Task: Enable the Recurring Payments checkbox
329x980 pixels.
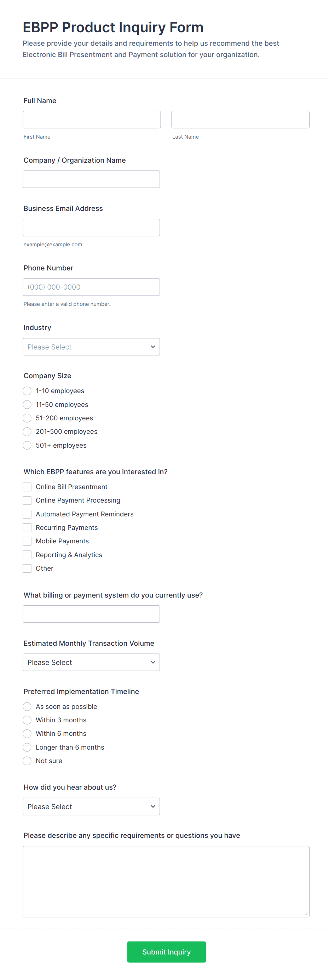Action: click(27, 528)
